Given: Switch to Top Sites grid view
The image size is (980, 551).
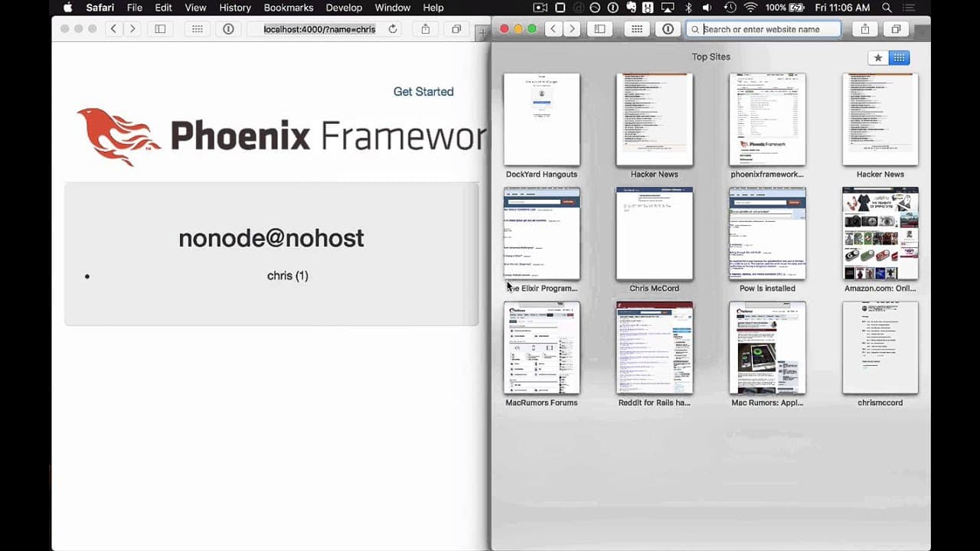Looking at the screenshot, I should [900, 57].
